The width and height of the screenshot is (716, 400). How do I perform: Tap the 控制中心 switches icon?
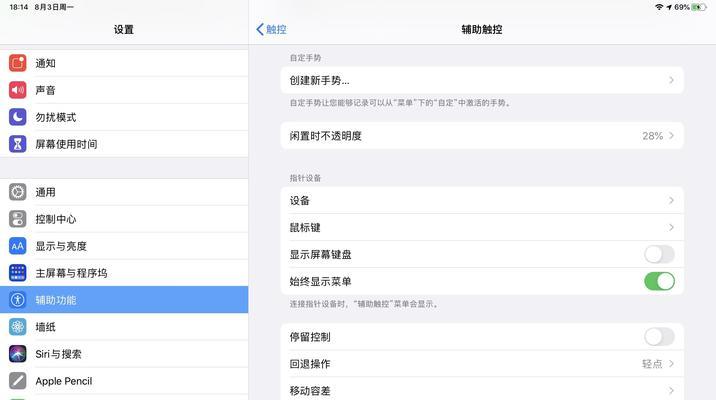click(x=17, y=219)
